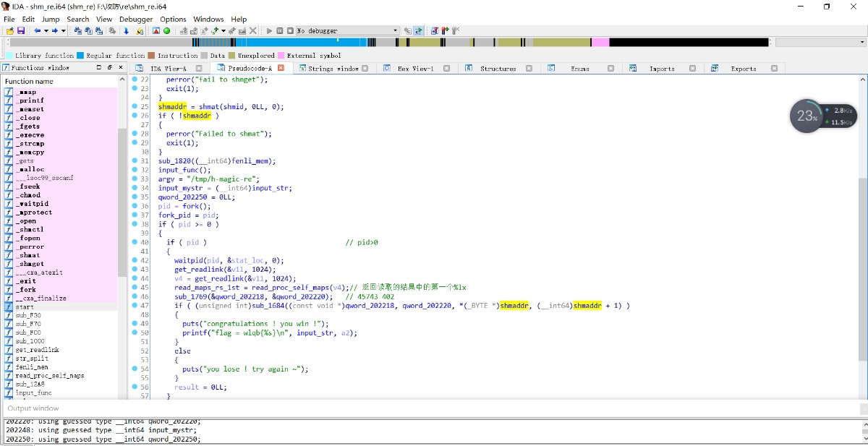Screen dimensions: 868x446
Task: Close the Hex View-1 tab
Action: [447, 69]
